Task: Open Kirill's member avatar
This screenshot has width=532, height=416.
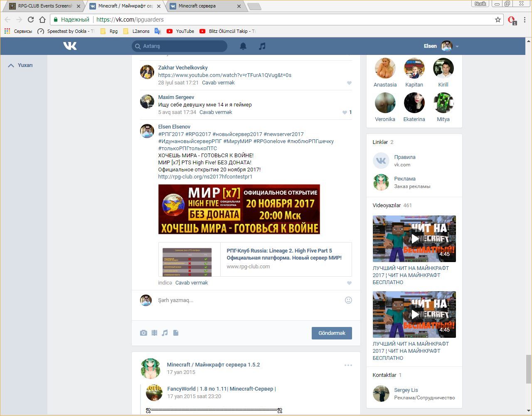Action: (x=443, y=68)
